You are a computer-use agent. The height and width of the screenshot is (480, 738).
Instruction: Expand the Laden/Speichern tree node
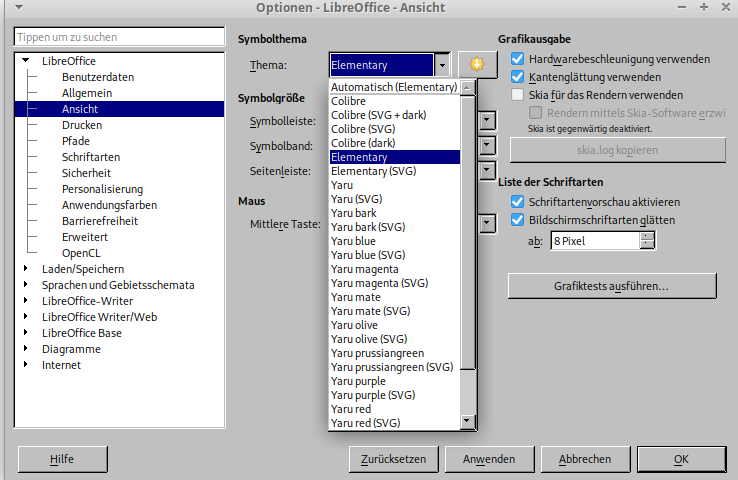pos(26,269)
